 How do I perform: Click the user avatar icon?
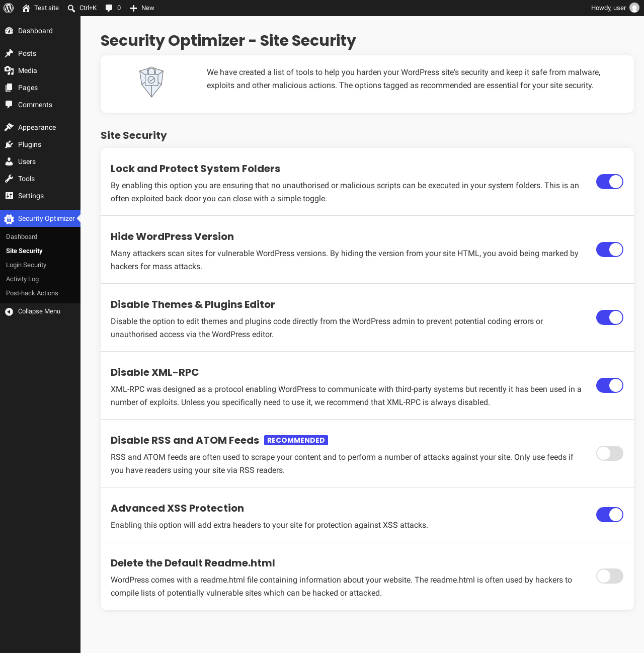634,8
